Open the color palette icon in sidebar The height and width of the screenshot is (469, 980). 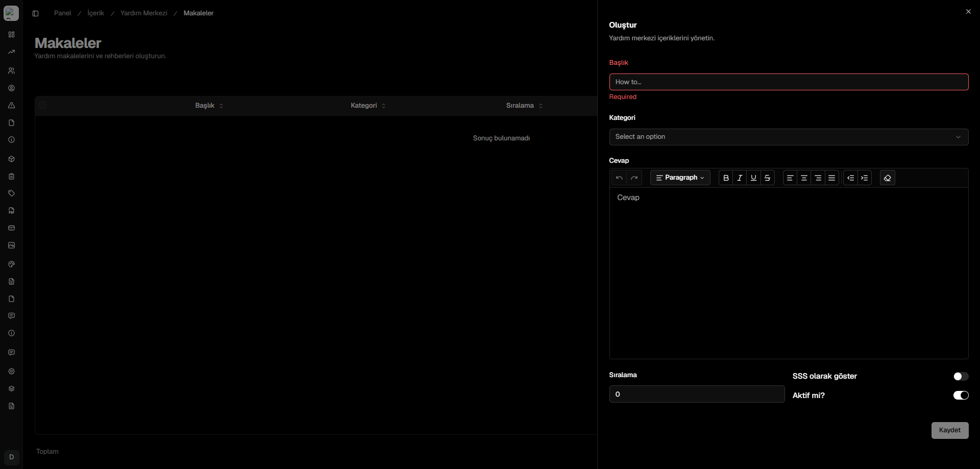point(11,264)
